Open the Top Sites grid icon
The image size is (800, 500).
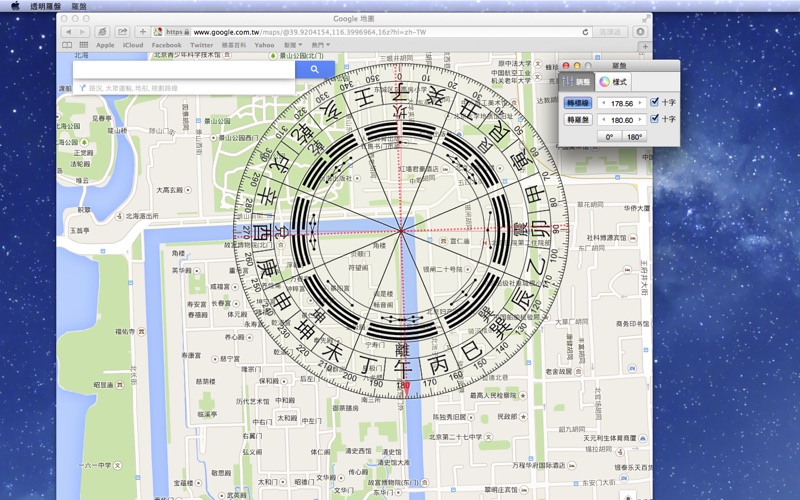83,45
